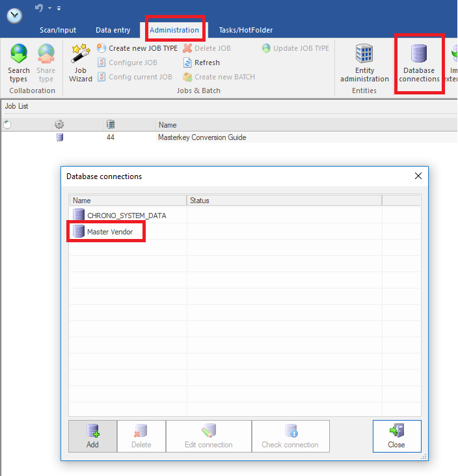Add a new database connection

[x=93, y=436]
